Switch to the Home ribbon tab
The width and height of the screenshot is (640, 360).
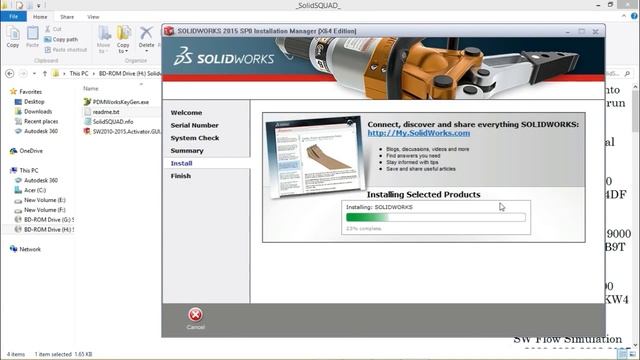(x=40, y=17)
